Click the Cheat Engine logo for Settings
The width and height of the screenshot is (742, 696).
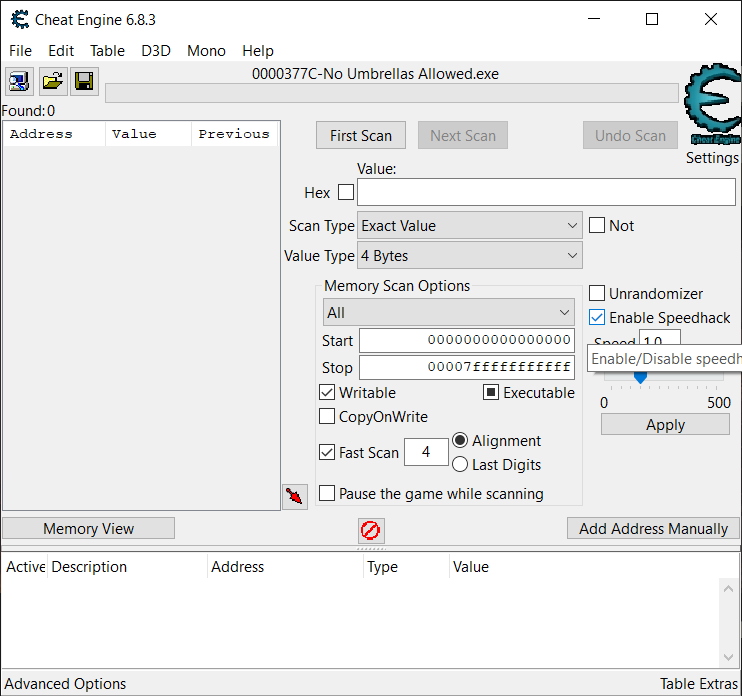[x=713, y=105]
